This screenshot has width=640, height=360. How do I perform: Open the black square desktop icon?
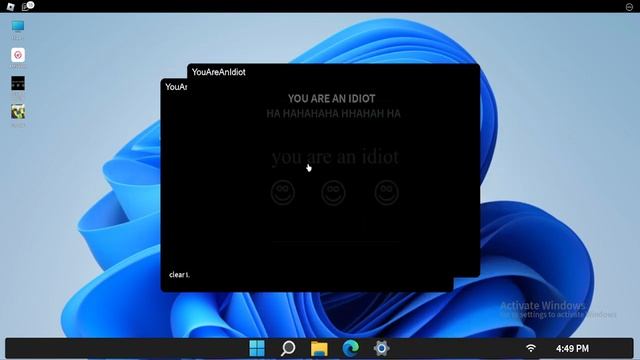[x=18, y=83]
